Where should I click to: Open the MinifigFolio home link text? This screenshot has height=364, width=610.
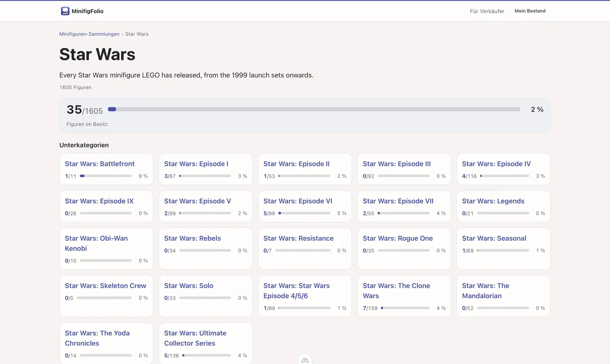pyautogui.click(x=87, y=11)
